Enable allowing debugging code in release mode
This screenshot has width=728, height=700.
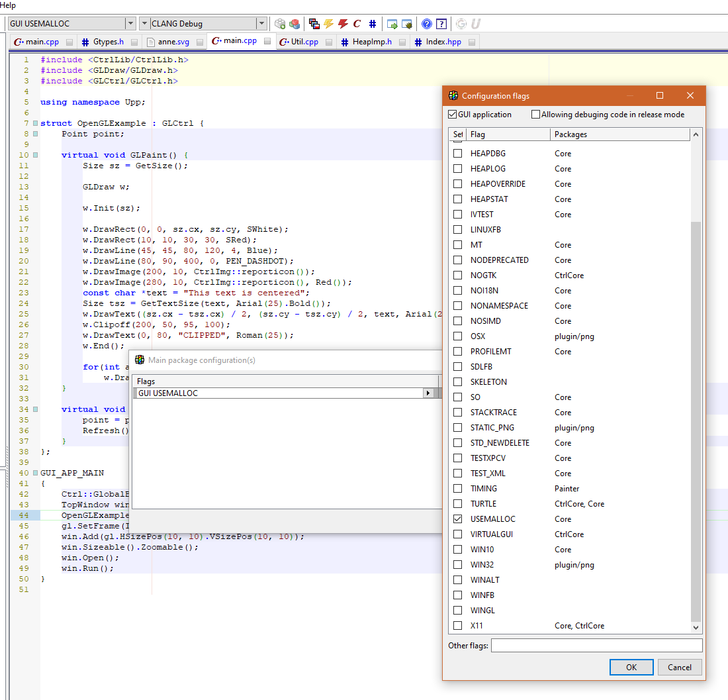[535, 115]
